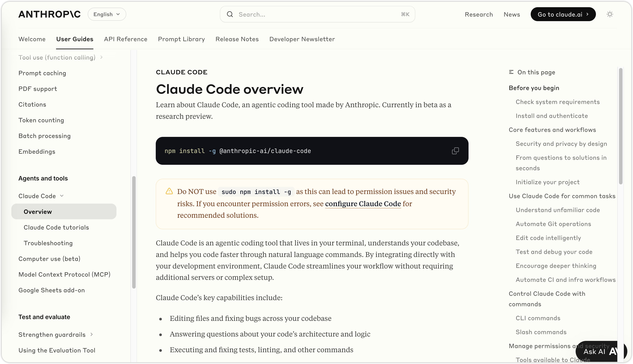Open the Prompt Library tab
The width and height of the screenshot is (633, 364).
point(181,39)
